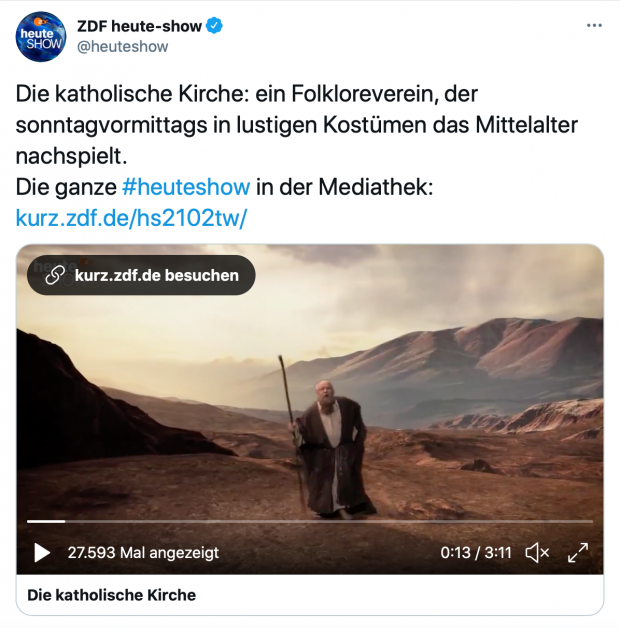Follow the kurz.zdf.de/hs2102tw/ link
The height and width of the screenshot is (628, 620).
(131, 218)
